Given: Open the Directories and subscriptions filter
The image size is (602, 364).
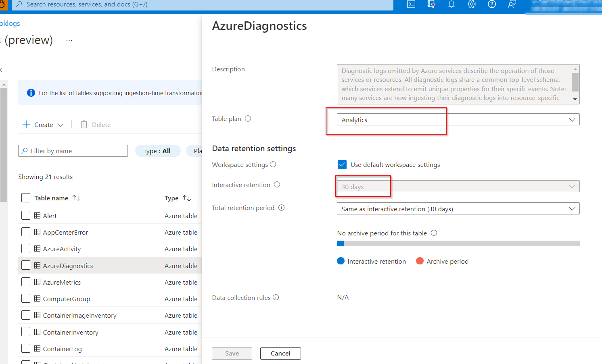Looking at the screenshot, I should coord(431,4).
